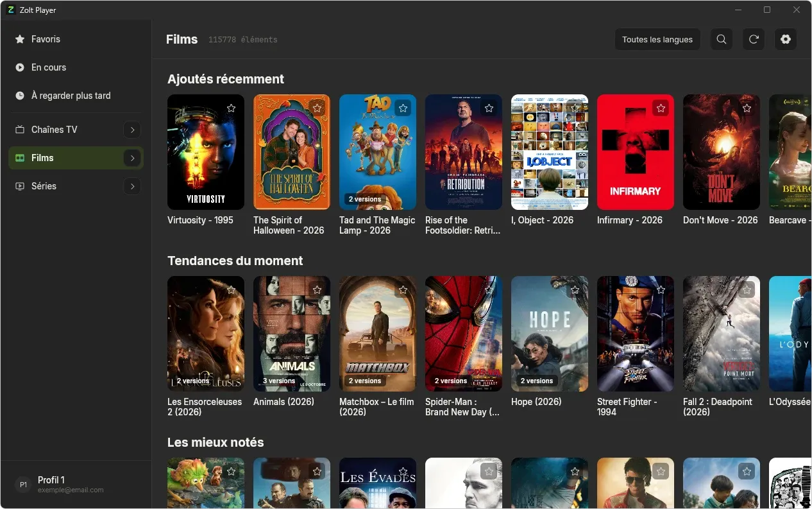Toggle favorite star on Matchbox poster
Viewport: 812px width, 509px height.
click(403, 289)
